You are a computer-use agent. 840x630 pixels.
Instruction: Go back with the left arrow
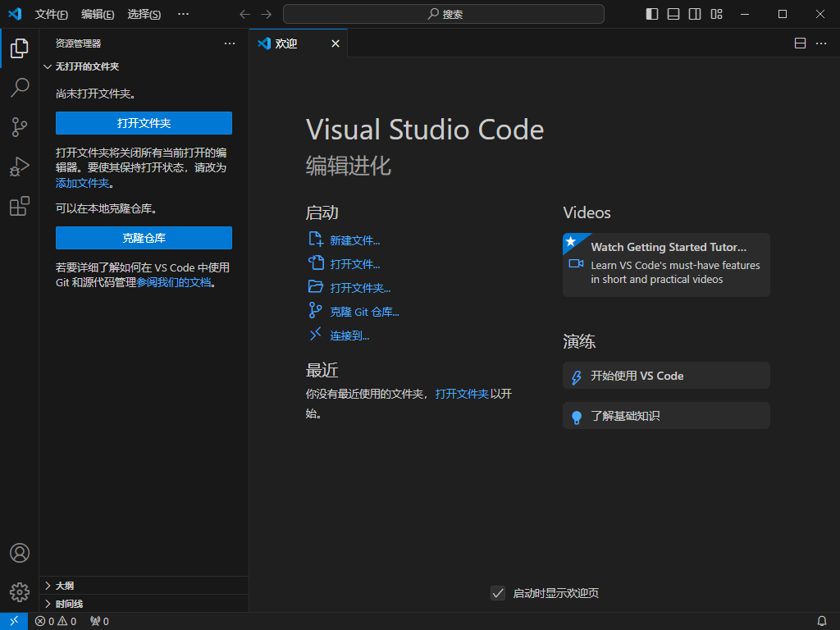coord(244,15)
